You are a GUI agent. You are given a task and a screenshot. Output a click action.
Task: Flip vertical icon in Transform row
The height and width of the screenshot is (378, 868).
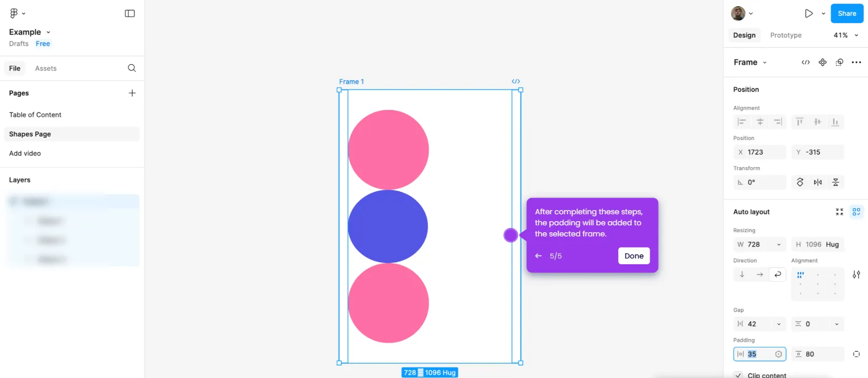pyautogui.click(x=836, y=182)
